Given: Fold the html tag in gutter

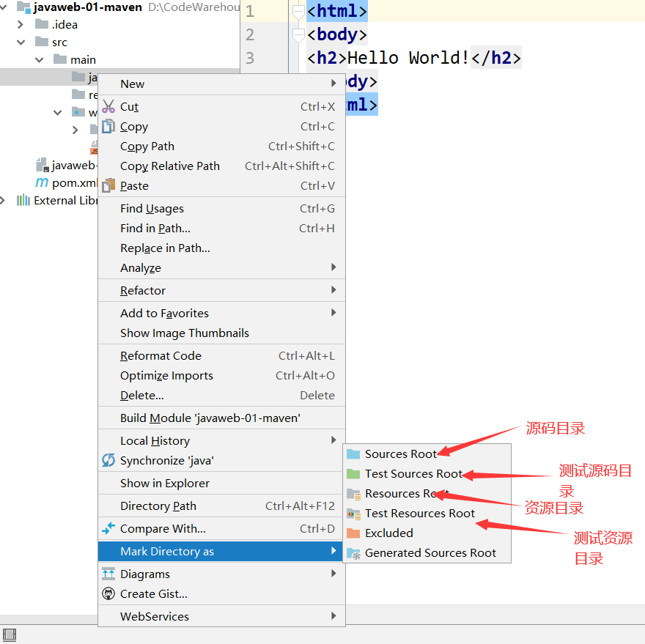Looking at the screenshot, I should point(298,12).
